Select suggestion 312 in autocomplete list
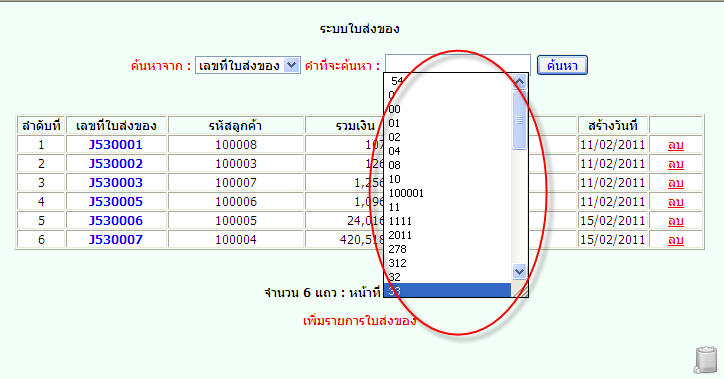The height and width of the screenshot is (379, 724). coord(448,263)
